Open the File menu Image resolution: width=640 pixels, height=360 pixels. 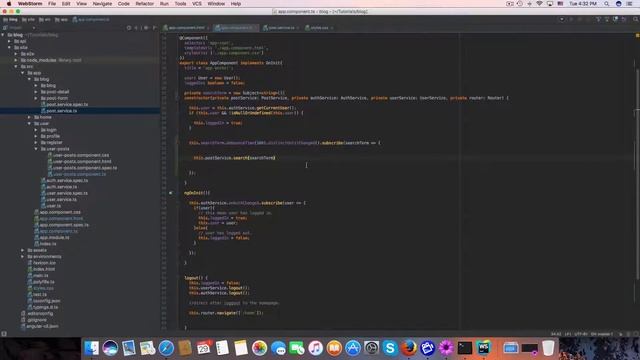52,4
